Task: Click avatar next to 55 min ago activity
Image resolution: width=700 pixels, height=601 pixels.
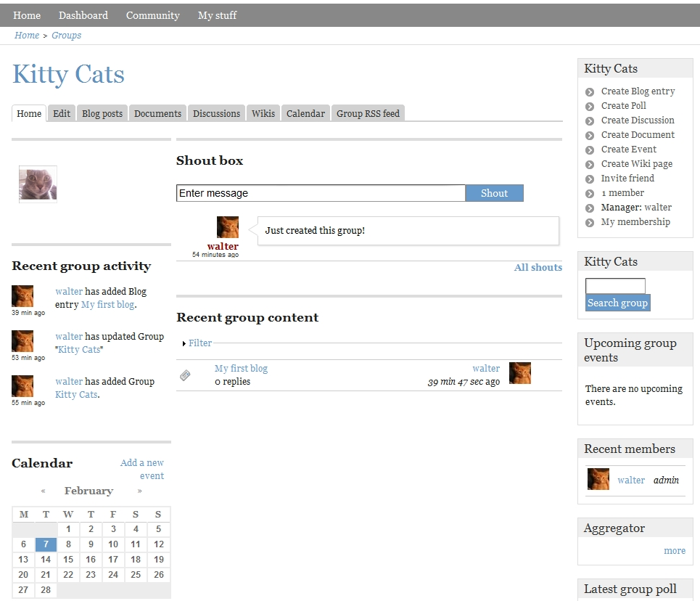Action: click(22, 387)
